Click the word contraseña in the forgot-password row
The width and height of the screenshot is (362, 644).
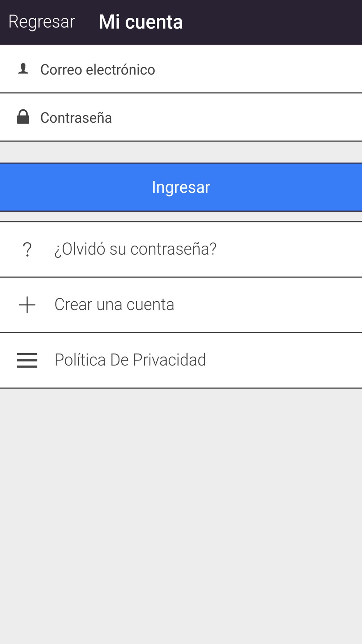pyautogui.click(x=173, y=249)
